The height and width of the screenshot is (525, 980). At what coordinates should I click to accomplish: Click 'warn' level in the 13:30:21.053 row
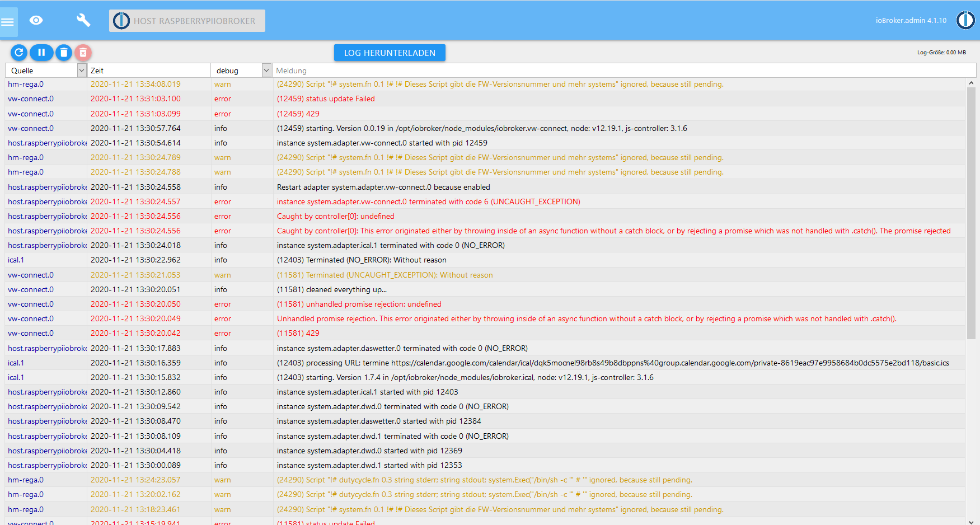click(x=223, y=275)
